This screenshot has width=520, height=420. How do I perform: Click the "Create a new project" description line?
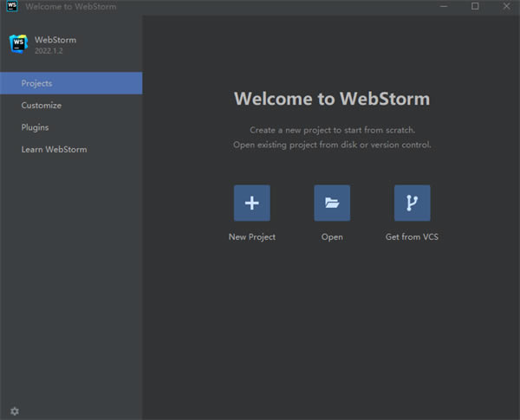(x=332, y=130)
